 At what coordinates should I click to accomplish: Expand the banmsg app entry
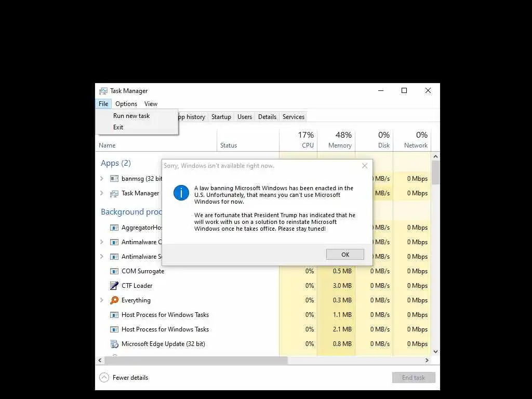tap(101, 179)
